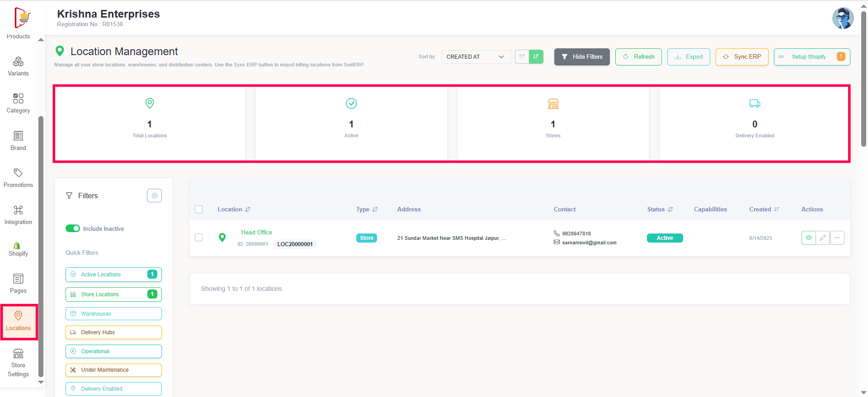The height and width of the screenshot is (397, 868).
Task: Go to Promotions in sidebar
Action: [18, 178]
